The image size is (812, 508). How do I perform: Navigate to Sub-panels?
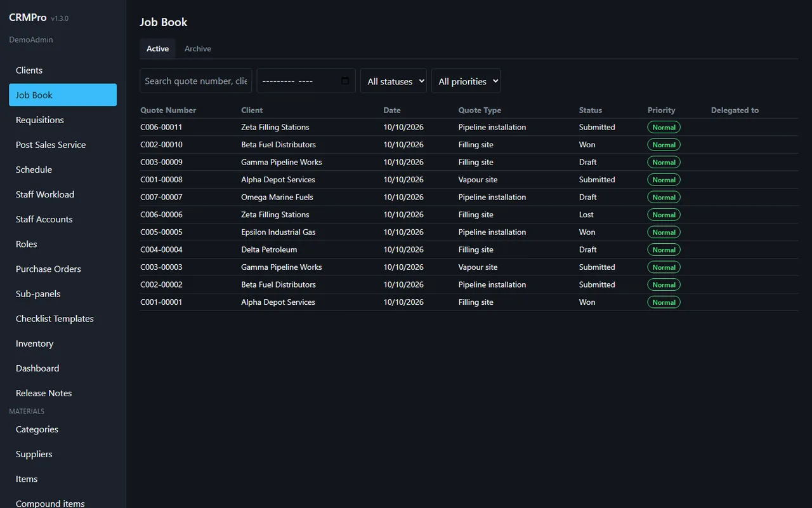[x=63, y=293]
